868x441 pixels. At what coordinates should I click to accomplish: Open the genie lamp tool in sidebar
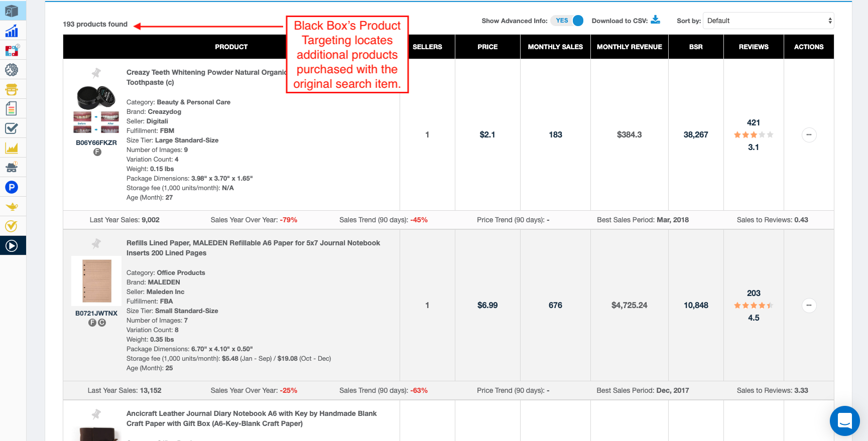point(12,207)
